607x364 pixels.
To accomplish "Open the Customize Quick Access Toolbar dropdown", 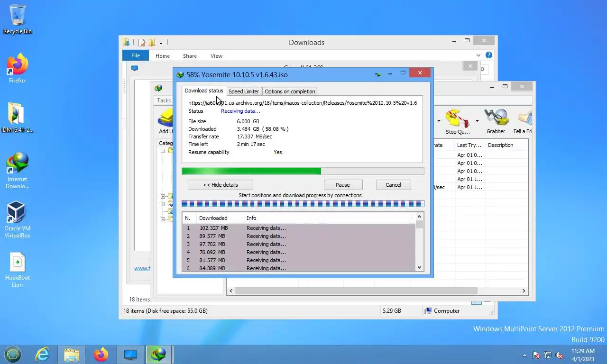I will click(x=161, y=43).
